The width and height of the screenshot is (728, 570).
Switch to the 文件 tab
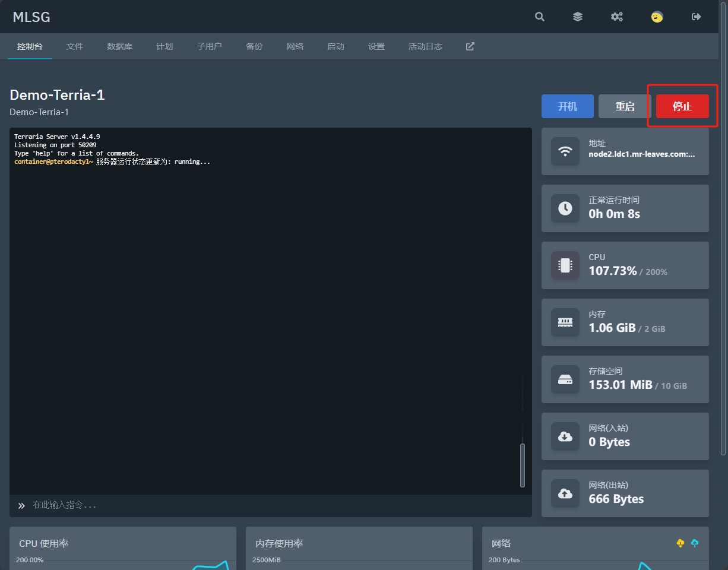pyautogui.click(x=75, y=46)
